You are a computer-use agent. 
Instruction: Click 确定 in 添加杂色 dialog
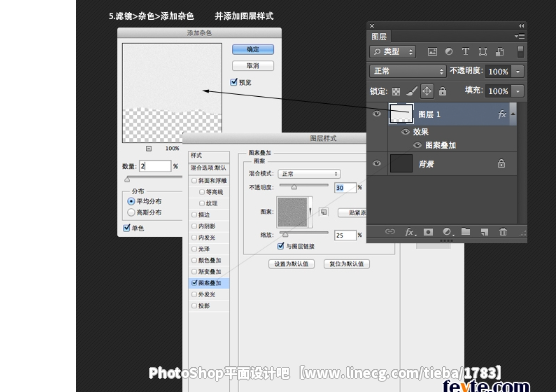253,49
